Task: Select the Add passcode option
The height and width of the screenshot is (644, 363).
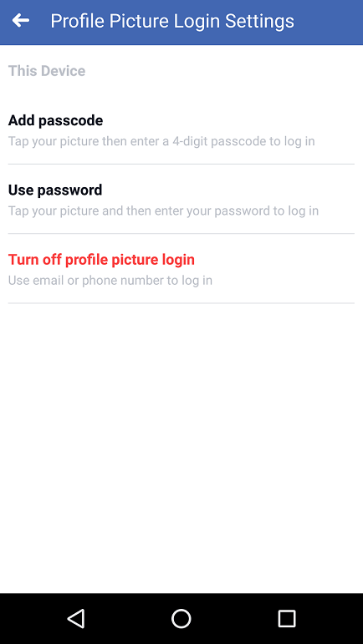Action: [x=181, y=129]
